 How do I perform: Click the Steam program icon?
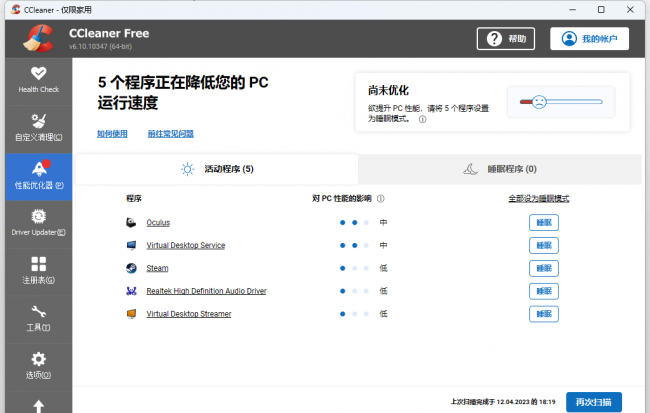point(131,268)
